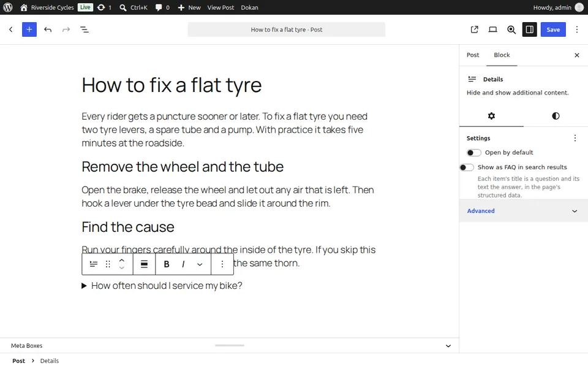Viewport: 588px width, 368px height.
Task: Open the WordPress logo menu
Action: 8,7
